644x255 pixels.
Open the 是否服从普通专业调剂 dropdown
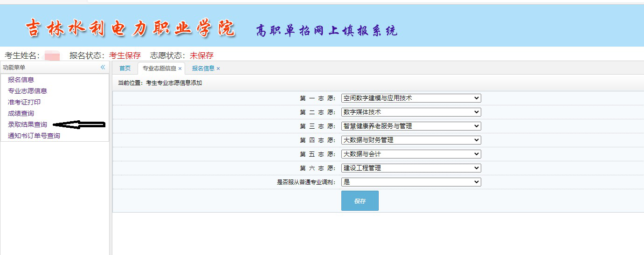[411, 182]
